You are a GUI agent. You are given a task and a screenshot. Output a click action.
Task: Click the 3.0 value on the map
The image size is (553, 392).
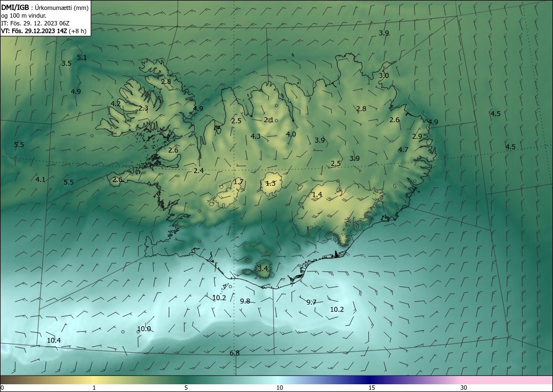(x=384, y=75)
